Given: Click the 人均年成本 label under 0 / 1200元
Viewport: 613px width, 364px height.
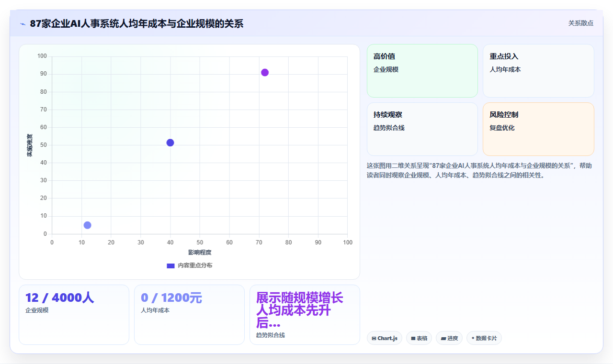Looking at the screenshot, I should tap(155, 310).
